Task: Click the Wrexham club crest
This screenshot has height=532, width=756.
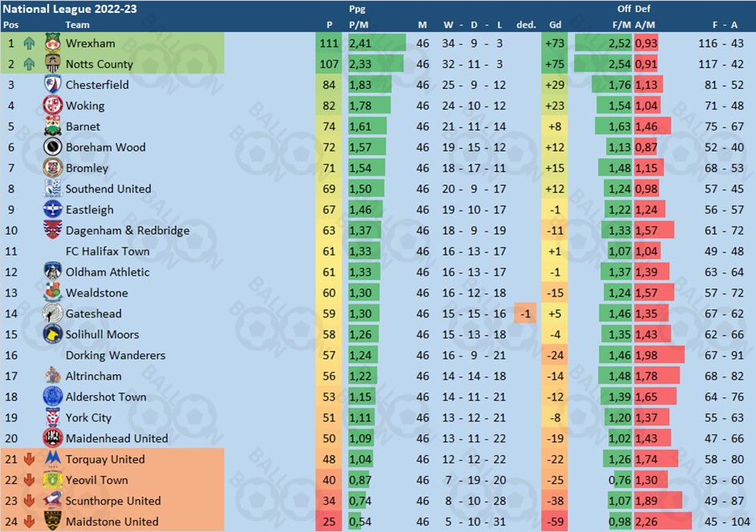Action: click(53, 43)
